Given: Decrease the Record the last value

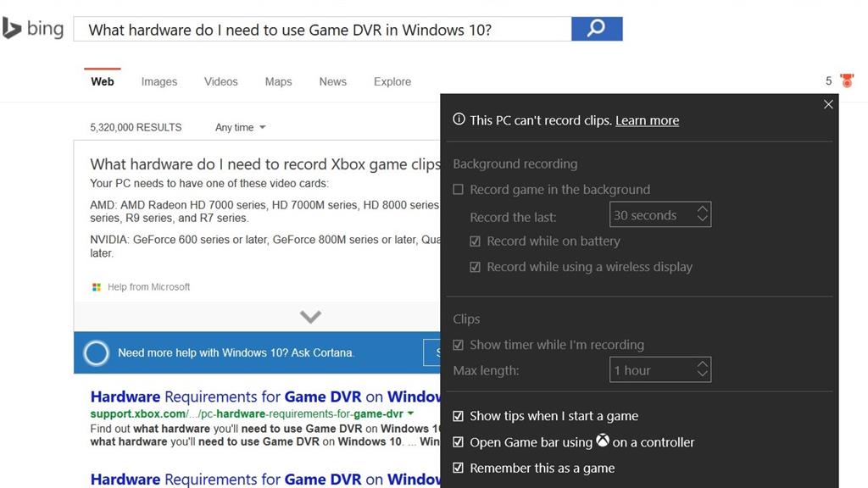Looking at the screenshot, I should [x=703, y=219].
